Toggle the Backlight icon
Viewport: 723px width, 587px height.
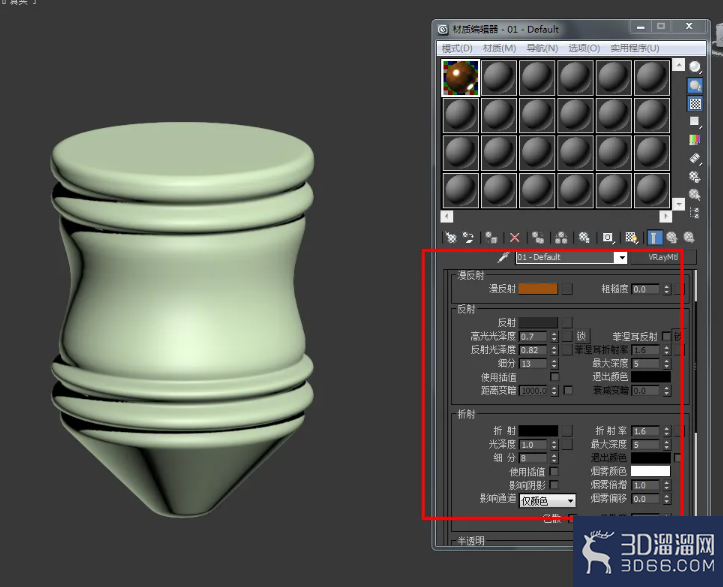coord(695,86)
